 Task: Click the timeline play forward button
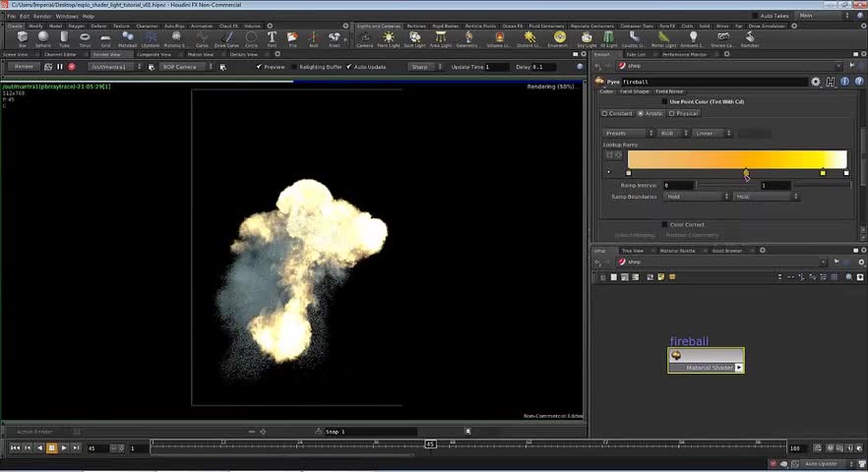[x=64, y=448]
